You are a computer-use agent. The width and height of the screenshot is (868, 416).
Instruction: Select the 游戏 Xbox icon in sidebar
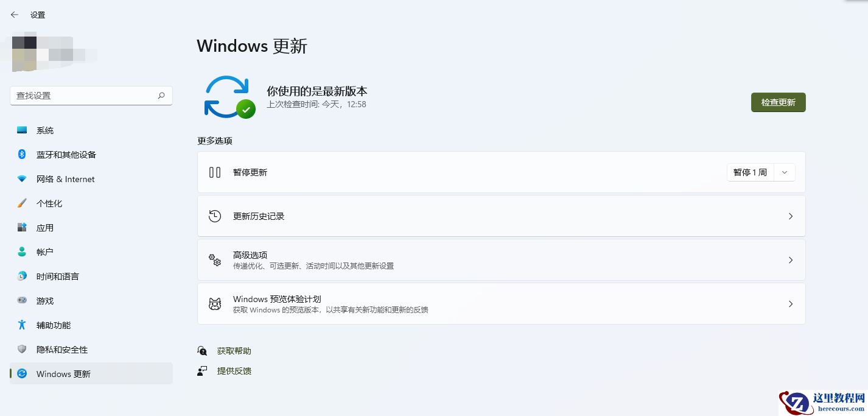tap(23, 300)
